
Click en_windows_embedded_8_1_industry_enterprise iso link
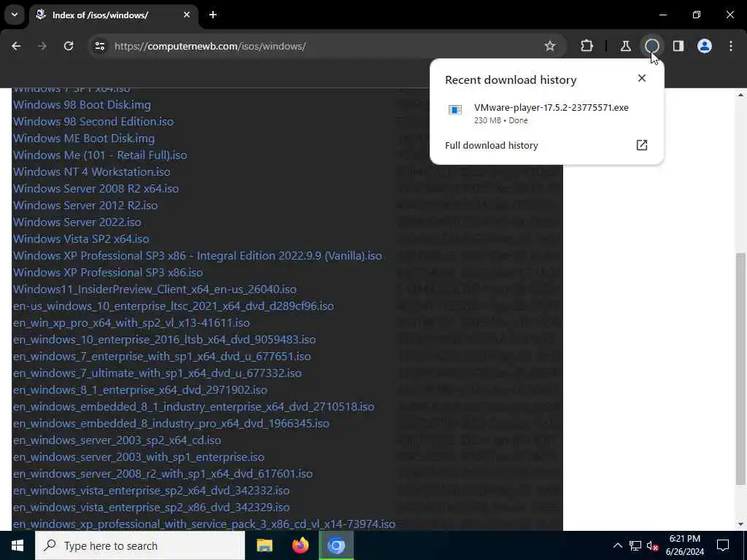tap(193, 407)
